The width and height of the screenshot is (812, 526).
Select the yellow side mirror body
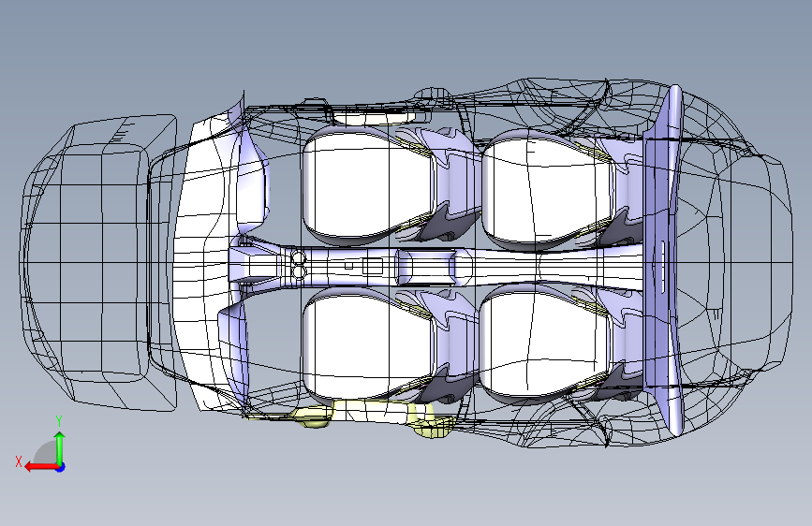click(311, 416)
